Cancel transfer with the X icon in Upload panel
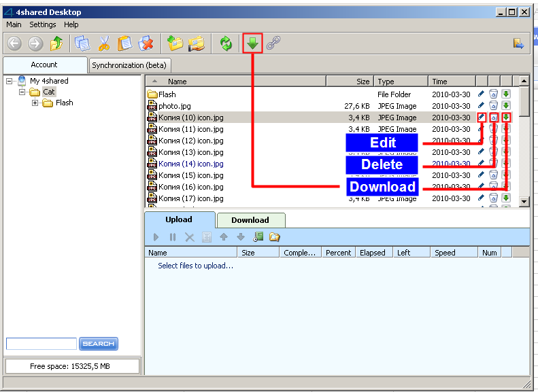 189,237
